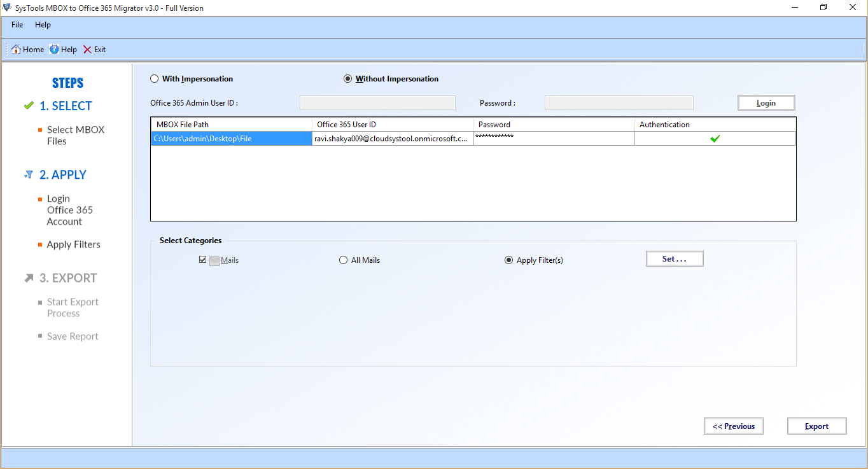The height and width of the screenshot is (469, 868).
Task: Select Without Impersonation radio button
Action: pyautogui.click(x=347, y=79)
